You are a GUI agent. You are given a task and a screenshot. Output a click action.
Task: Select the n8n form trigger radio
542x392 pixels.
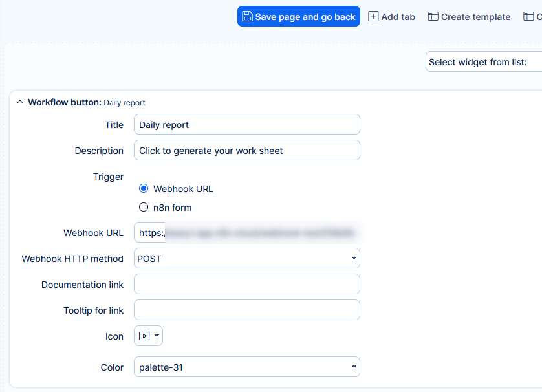point(144,208)
